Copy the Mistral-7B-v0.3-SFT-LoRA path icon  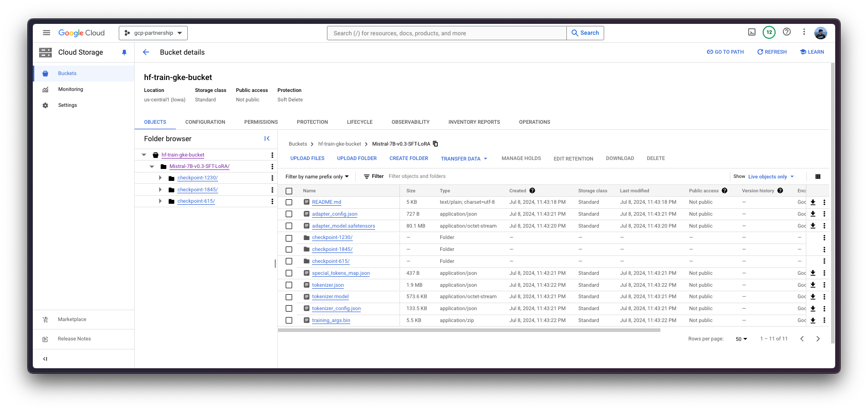click(436, 144)
